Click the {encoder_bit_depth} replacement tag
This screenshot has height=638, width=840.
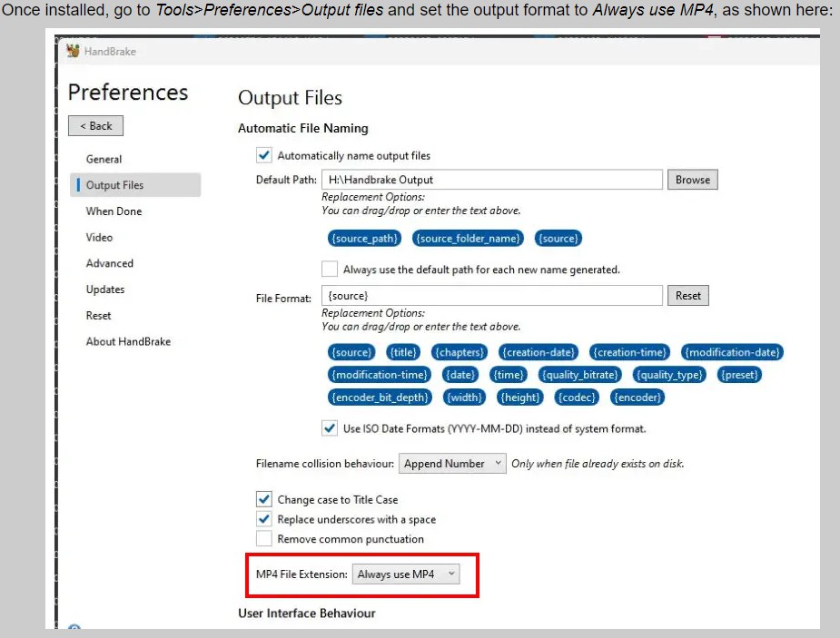pyautogui.click(x=380, y=398)
